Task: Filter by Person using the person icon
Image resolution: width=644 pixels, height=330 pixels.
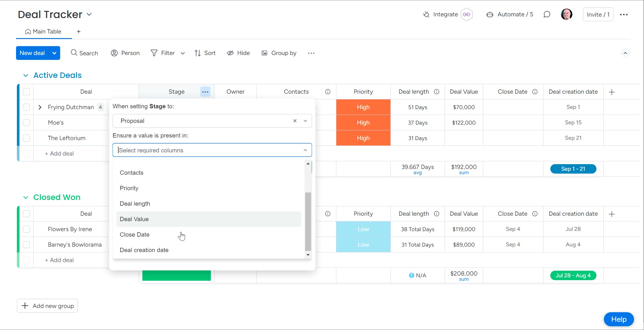Action: [x=114, y=53]
